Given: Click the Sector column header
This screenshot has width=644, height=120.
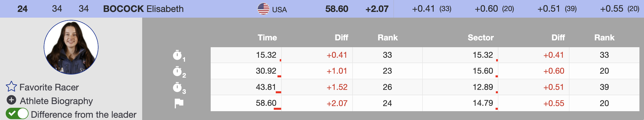Looking at the screenshot, I should (x=481, y=38).
